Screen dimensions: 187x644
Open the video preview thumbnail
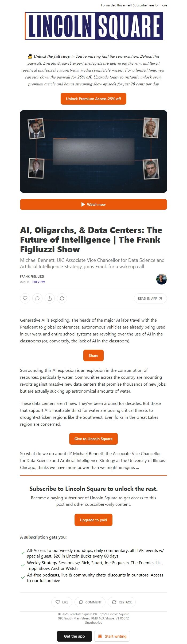point(93,151)
